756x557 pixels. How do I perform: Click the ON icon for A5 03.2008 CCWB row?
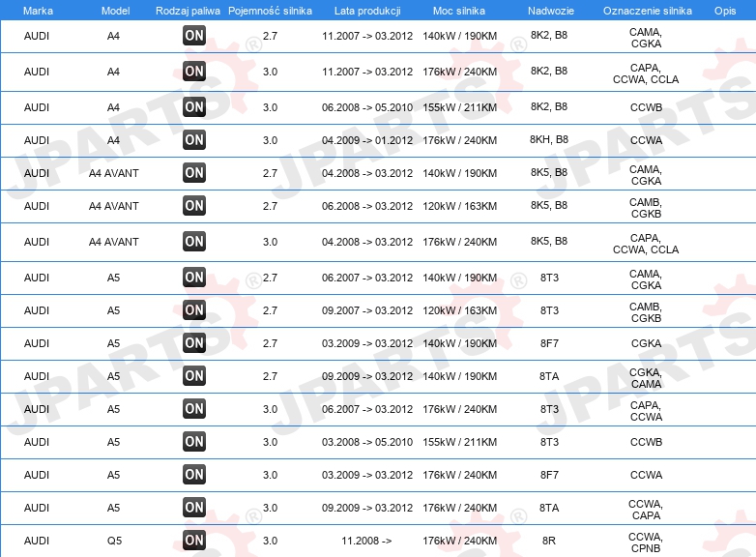[x=194, y=441]
